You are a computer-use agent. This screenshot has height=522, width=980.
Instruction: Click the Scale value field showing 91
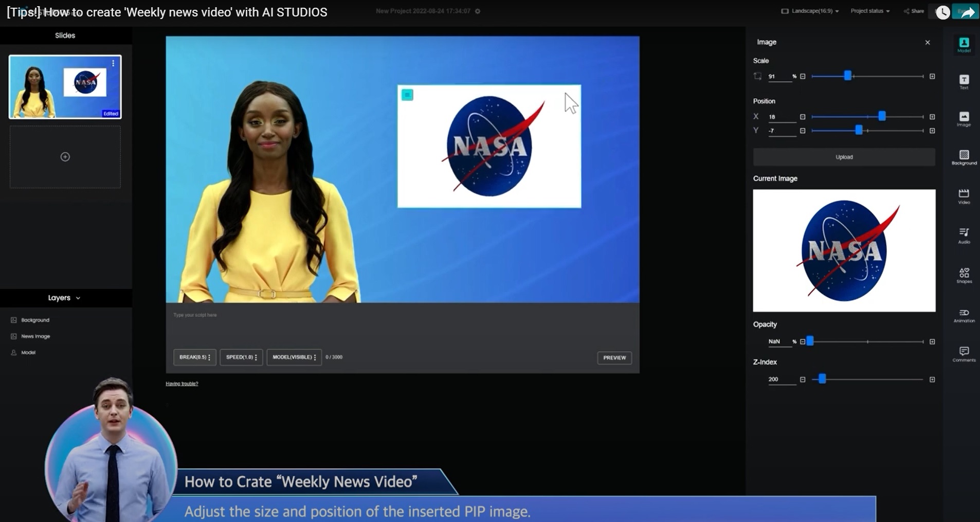coord(779,77)
